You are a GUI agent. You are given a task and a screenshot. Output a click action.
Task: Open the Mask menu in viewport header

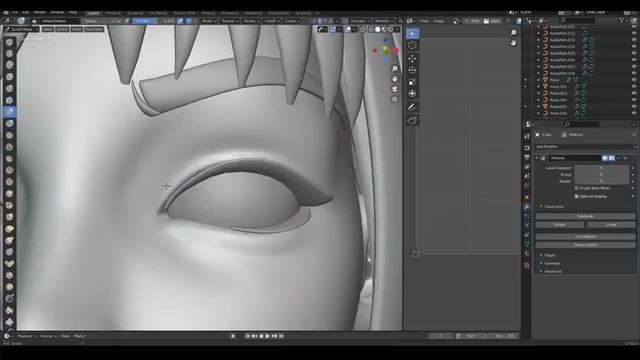(x=77, y=29)
